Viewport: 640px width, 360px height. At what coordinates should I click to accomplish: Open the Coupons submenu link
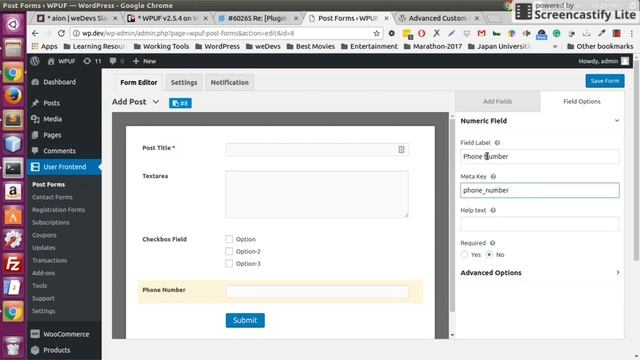44,235
